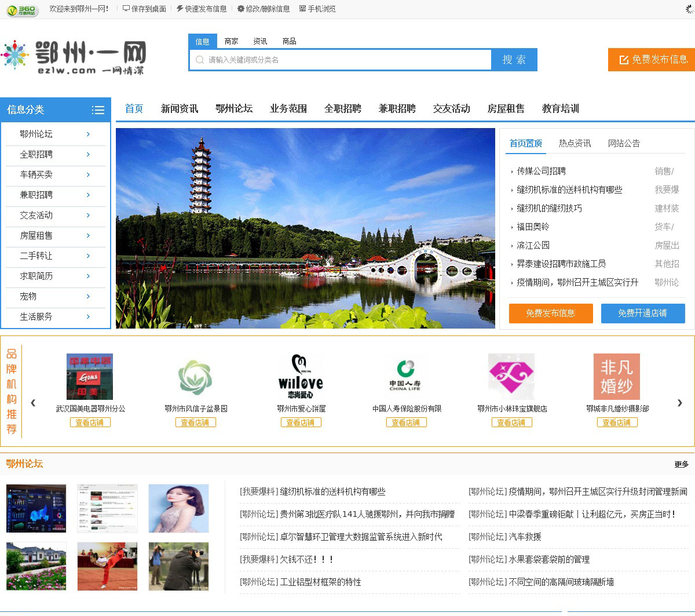Click the blue 免费开通店铺 button

pos(643,314)
